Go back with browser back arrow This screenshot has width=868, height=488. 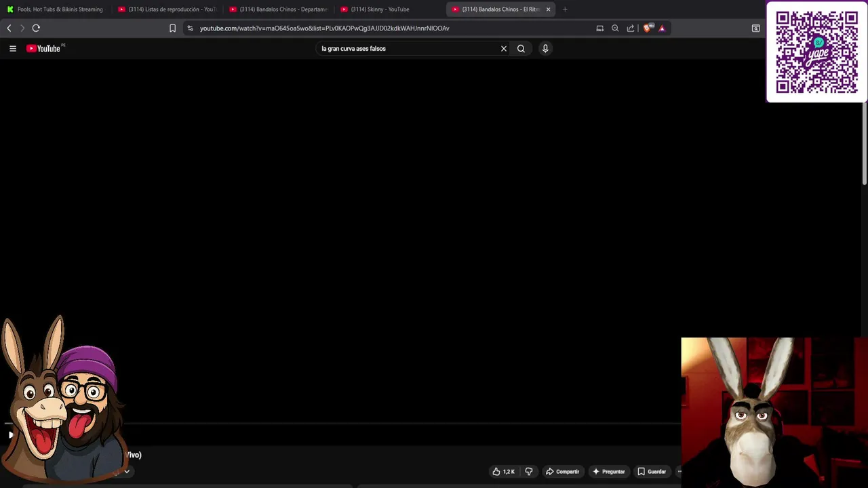[9, 28]
